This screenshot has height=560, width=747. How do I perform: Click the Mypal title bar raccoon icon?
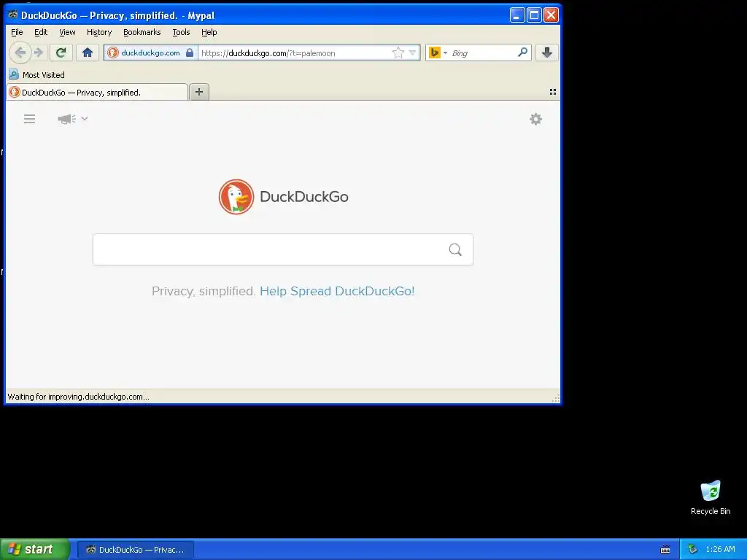pos(13,15)
